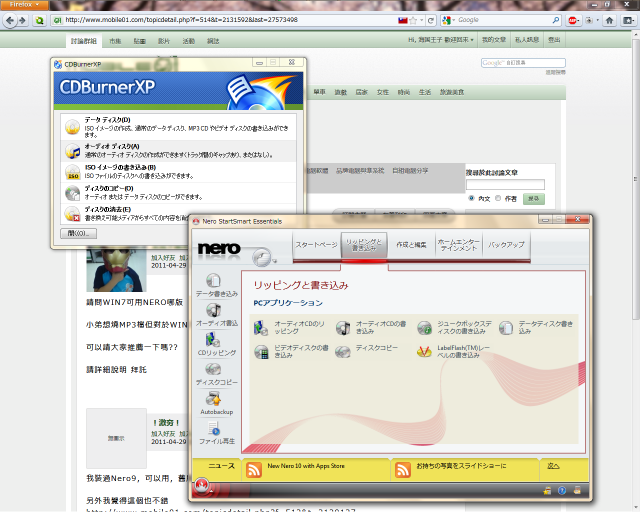Expand user account dropdown Hi 海賊王子

click(441, 40)
